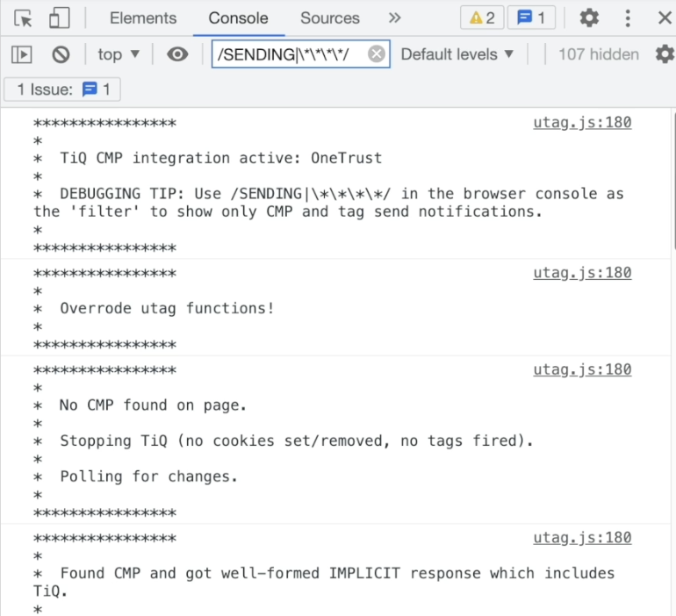676x616 pixels.
Task: Clear the filter text with X icon
Action: pyautogui.click(x=376, y=54)
